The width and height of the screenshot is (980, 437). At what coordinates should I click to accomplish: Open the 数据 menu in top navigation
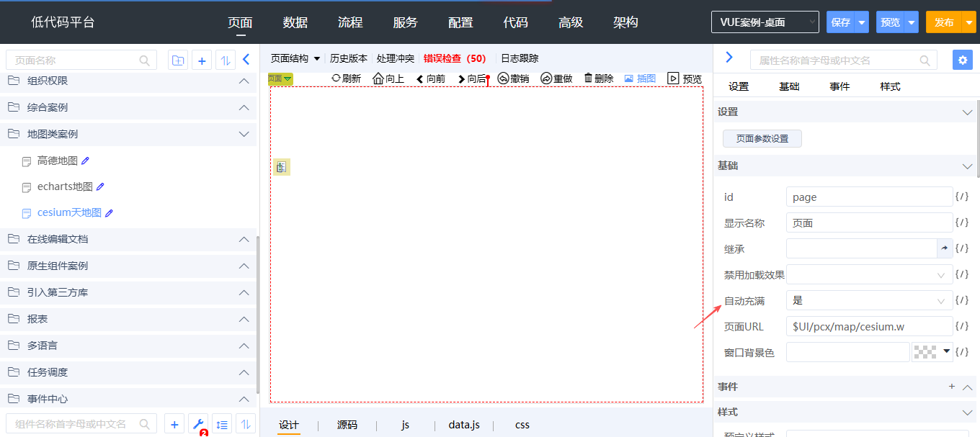point(295,22)
